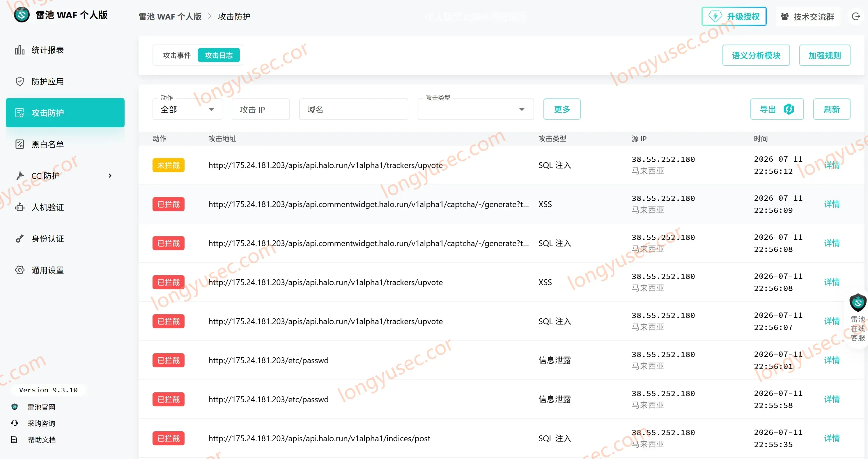Go to 统计报表 menu item
868x459 pixels.
click(x=65, y=50)
